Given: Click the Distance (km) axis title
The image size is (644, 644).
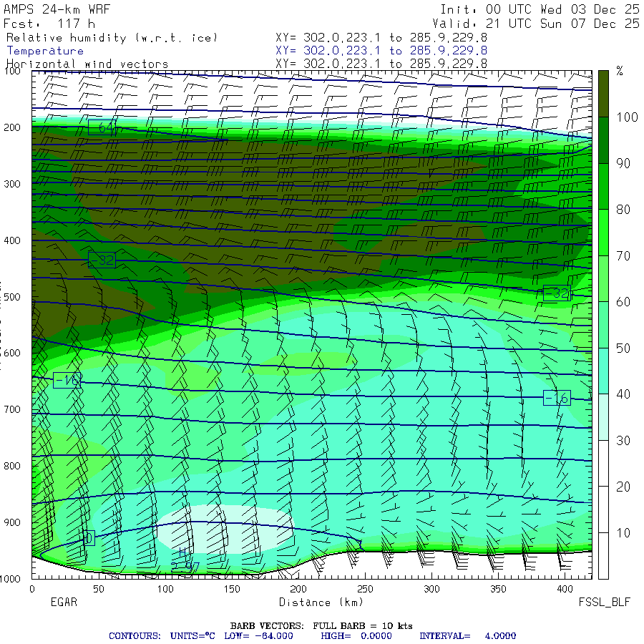Looking at the screenshot, I should pyautogui.click(x=311, y=602).
